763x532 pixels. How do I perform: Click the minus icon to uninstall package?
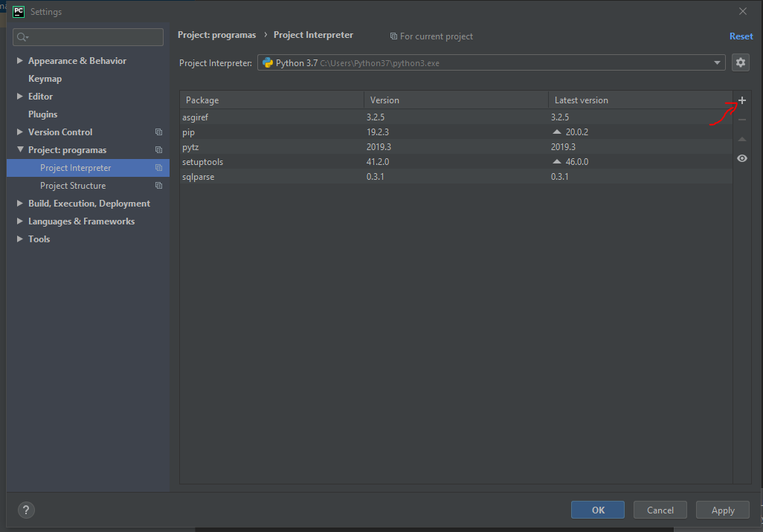coord(741,120)
